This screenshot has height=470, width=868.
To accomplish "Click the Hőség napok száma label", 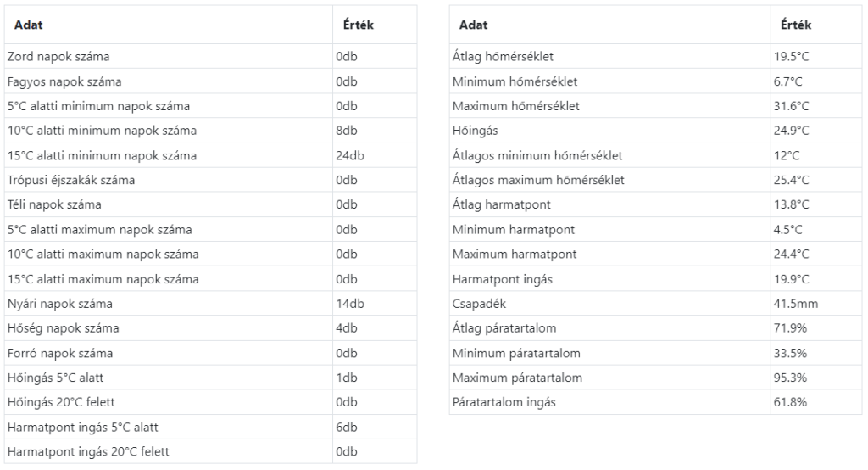I will pos(63,328).
